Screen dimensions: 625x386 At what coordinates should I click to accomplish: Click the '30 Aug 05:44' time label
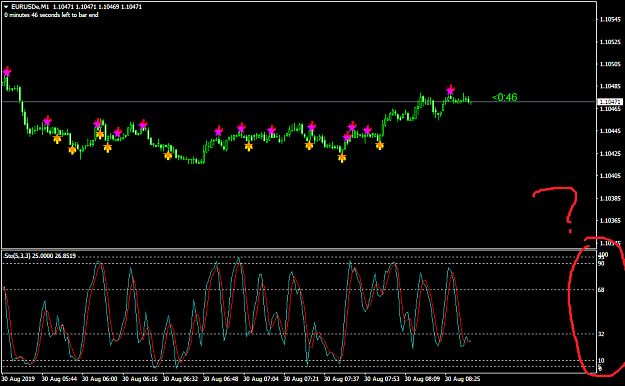coord(59,379)
